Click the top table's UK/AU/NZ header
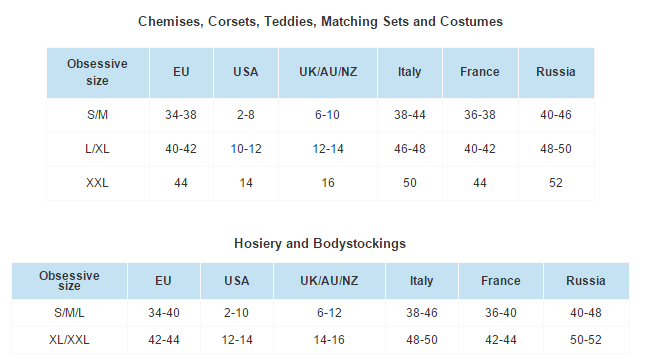Screen dimensions: 650x364 click(328, 72)
